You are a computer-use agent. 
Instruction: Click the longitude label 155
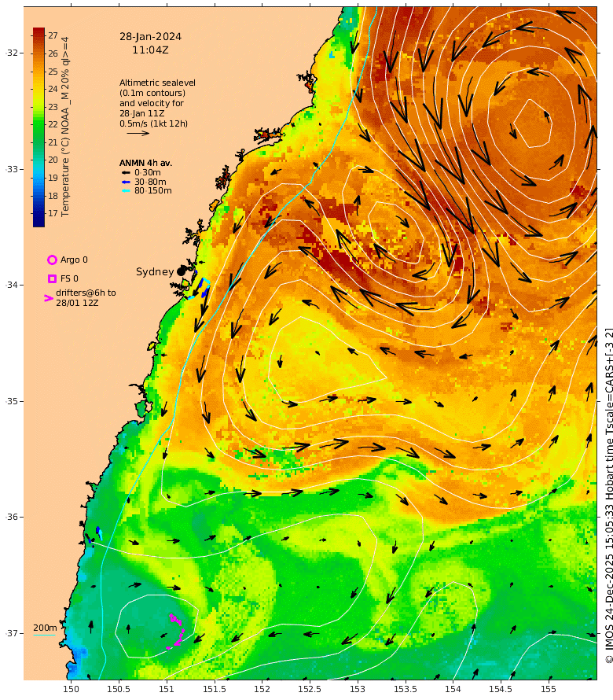[x=549, y=689]
